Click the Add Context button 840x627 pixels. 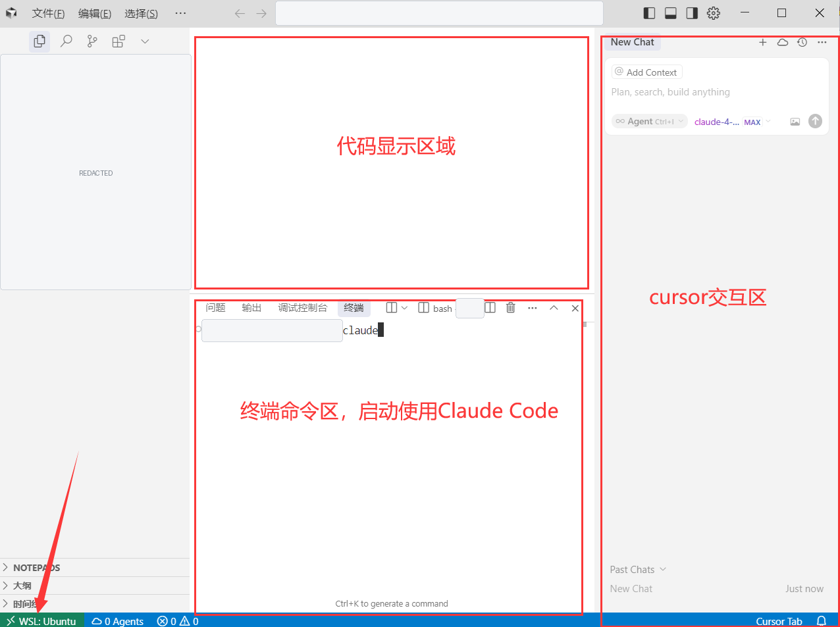pyautogui.click(x=646, y=72)
